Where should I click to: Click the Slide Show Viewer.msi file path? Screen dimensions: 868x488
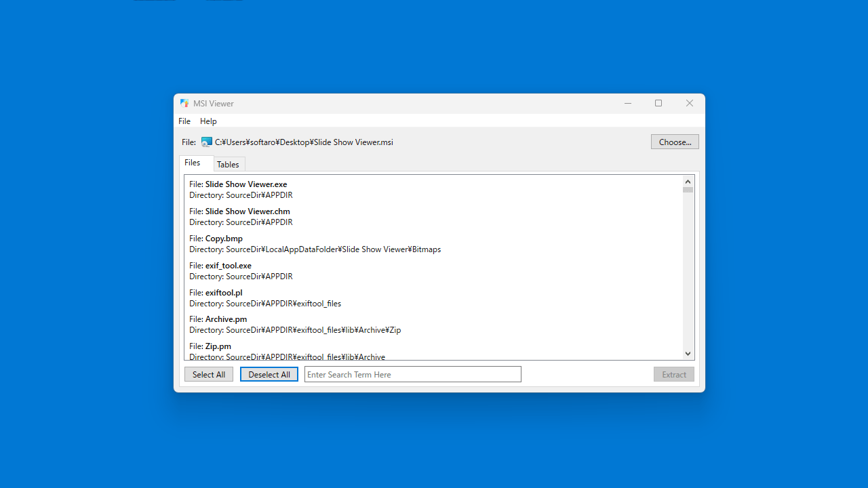point(304,142)
